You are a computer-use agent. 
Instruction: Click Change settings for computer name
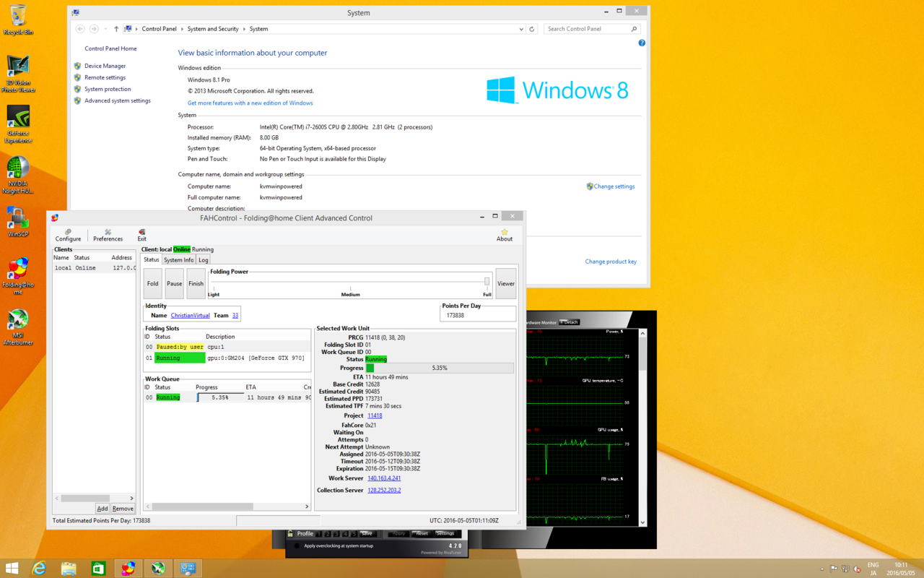[614, 186]
